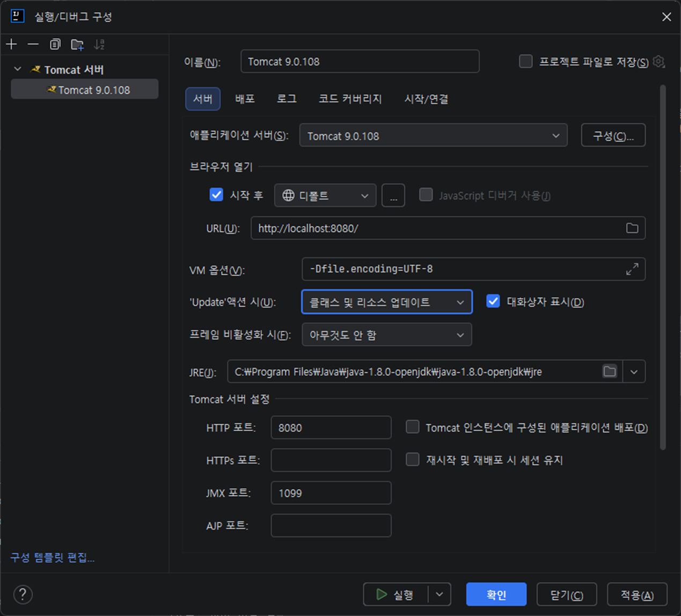The height and width of the screenshot is (616, 681).
Task: Expand the VM 옵션 field with arrows icon
Action: 632,269
